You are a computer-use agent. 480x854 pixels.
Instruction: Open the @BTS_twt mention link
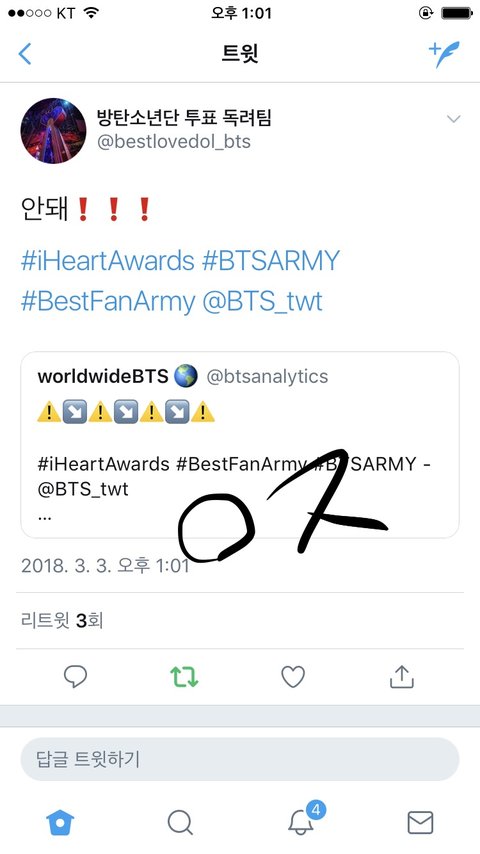point(263,301)
